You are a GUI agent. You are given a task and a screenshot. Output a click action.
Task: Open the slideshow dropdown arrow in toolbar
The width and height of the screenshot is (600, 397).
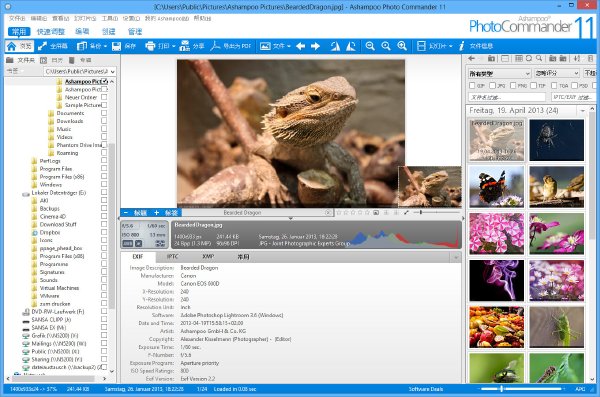(x=451, y=46)
